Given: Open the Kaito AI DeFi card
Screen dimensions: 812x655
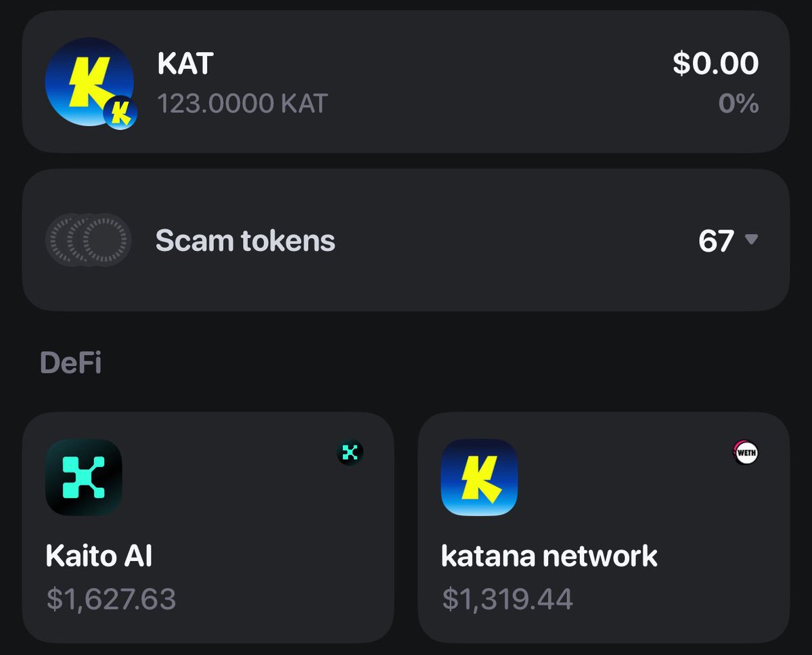Looking at the screenshot, I should (208, 527).
